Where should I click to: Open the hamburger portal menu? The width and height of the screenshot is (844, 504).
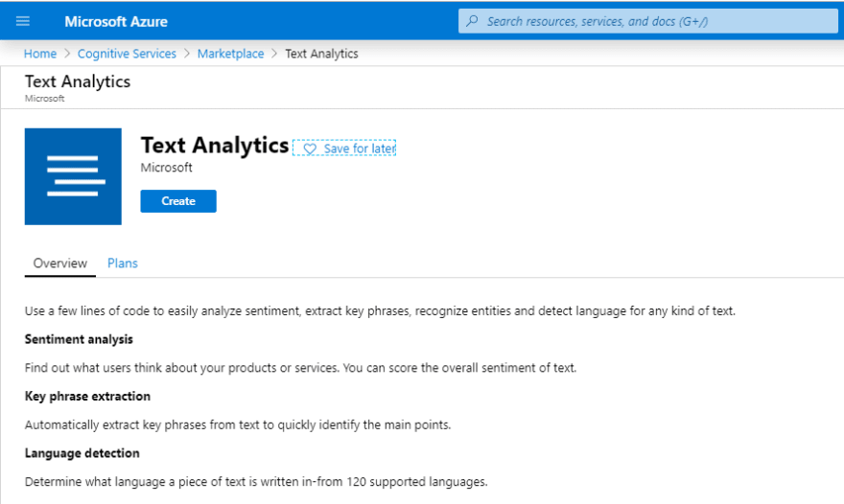pos(23,21)
